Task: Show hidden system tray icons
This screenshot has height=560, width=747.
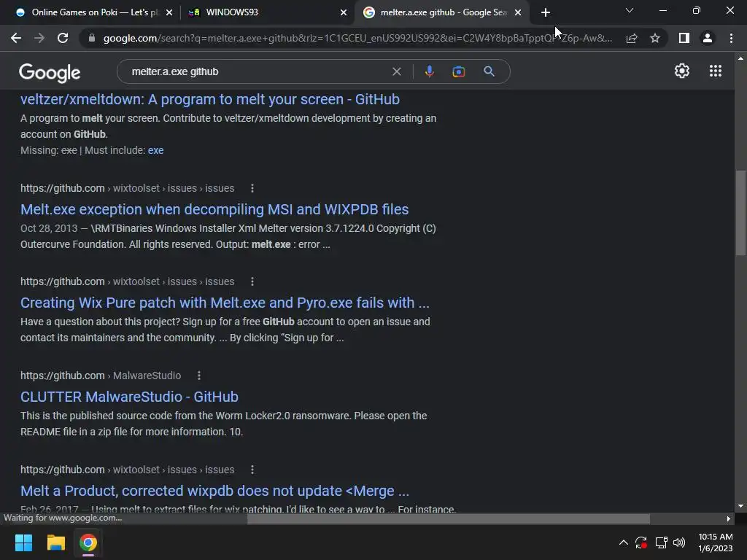Action: coord(623,542)
